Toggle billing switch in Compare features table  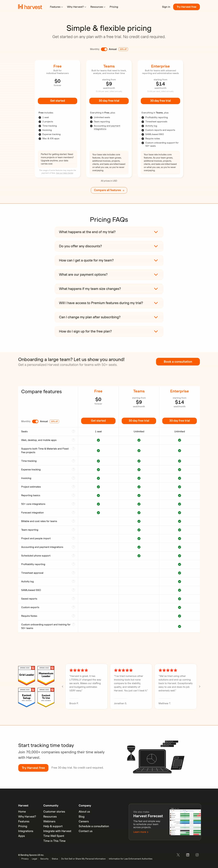tap(35, 421)
